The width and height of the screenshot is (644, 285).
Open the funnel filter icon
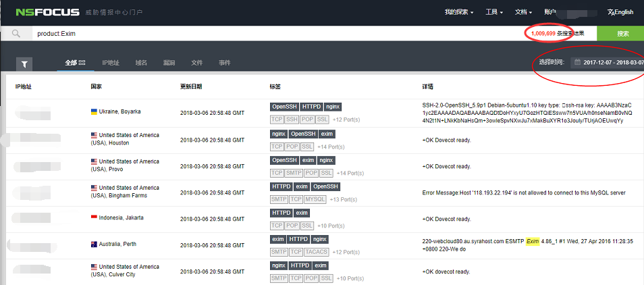tap(24, 63)
